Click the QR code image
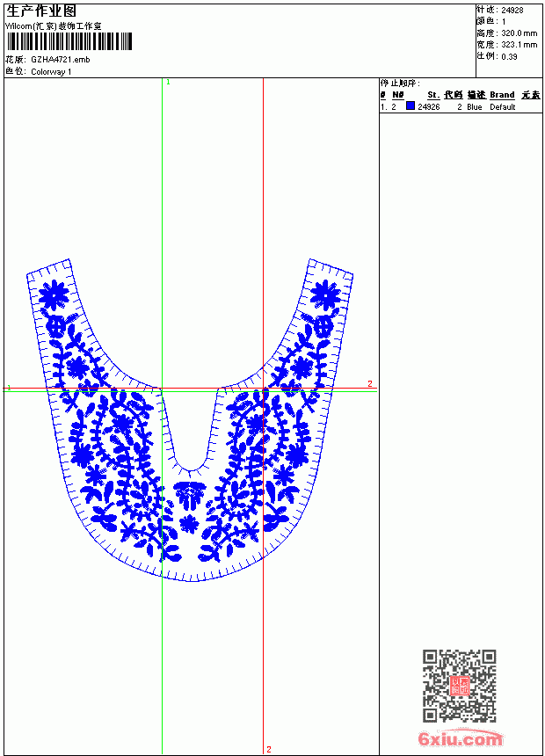The width and height of the screenshot is (545, 756). click(460, 686)
